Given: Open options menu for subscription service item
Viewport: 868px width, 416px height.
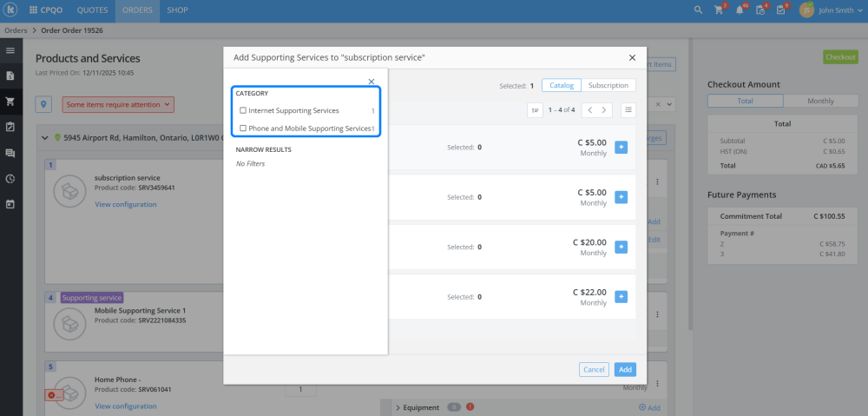Looking at the screenshot, I should [x=657, y=182].
